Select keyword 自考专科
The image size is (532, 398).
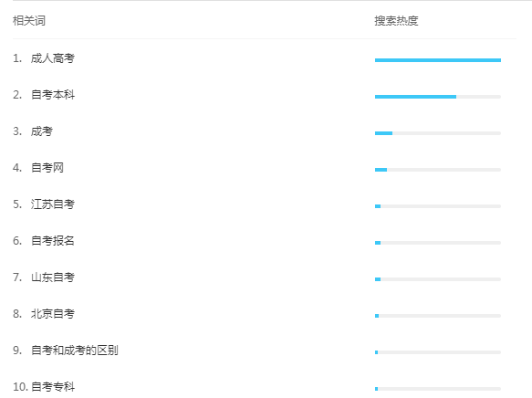click(x=53, y=386)
